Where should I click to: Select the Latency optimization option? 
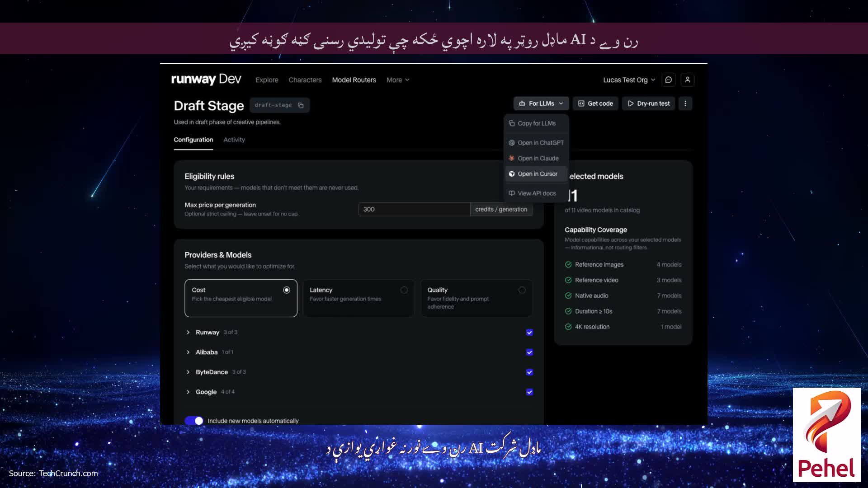pyautogui.click(x=359, y=298)
